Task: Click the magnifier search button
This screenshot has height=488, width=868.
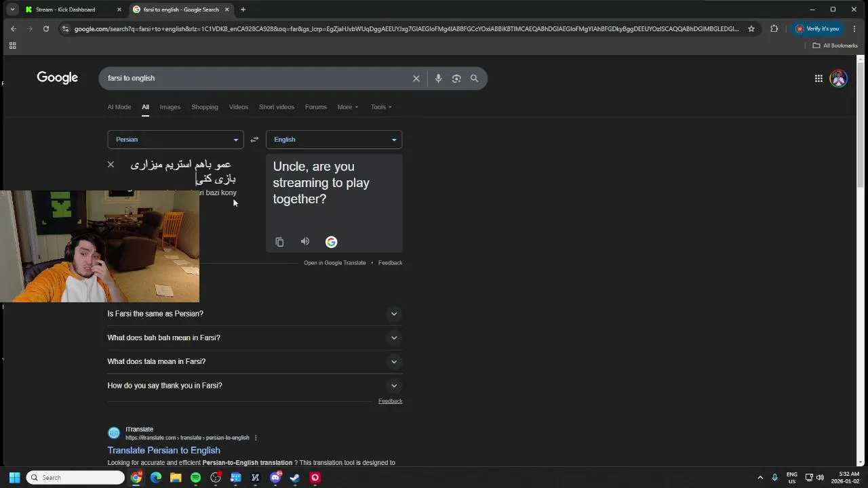Action: 475,79
